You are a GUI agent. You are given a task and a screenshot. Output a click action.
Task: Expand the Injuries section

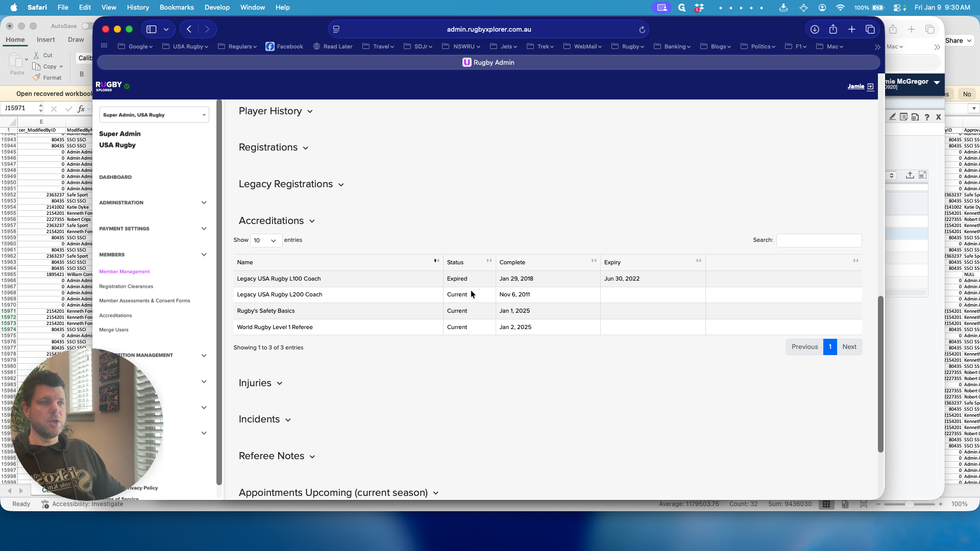tap(260, 383)
